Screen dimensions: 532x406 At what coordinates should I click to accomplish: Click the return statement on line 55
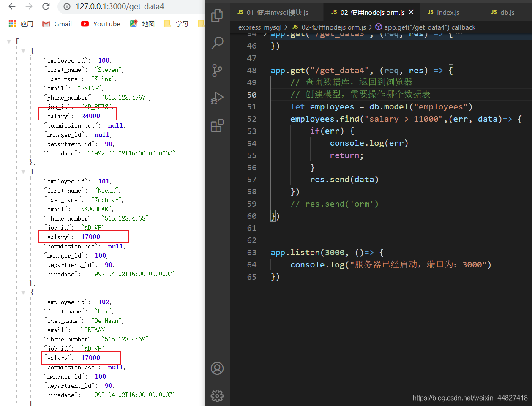pos(346,155)
